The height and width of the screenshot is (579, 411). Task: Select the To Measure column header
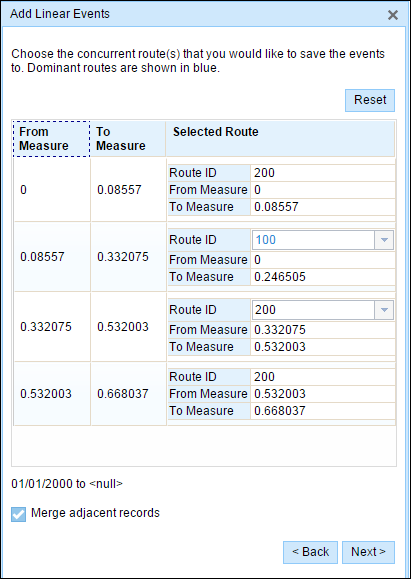(x=128, y=139)
